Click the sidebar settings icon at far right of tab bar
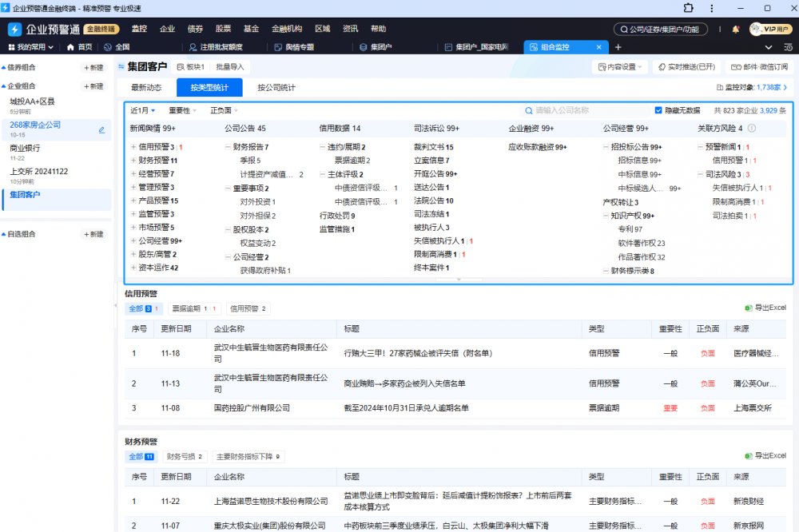 tap(788, 47)
